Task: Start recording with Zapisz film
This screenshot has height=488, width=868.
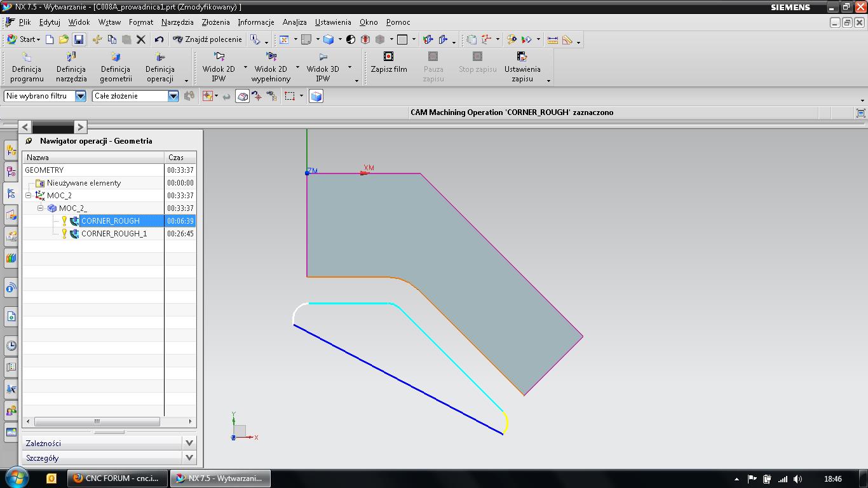Action: point(389,62)
